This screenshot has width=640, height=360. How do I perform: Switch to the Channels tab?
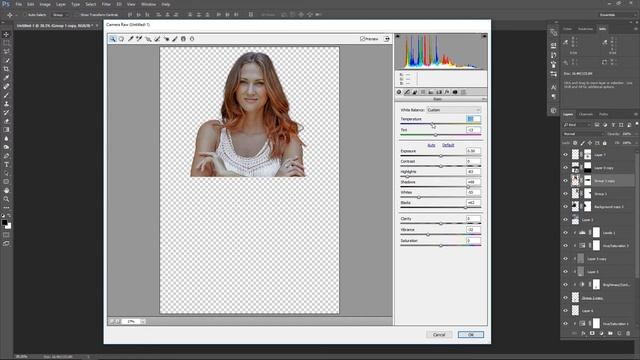tap(586, 114)
